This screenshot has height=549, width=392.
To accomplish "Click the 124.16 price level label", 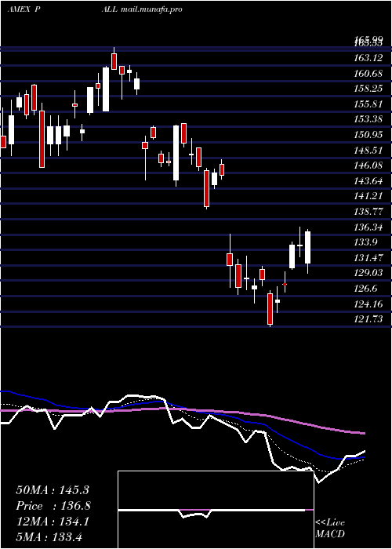I will click(368, 304).
